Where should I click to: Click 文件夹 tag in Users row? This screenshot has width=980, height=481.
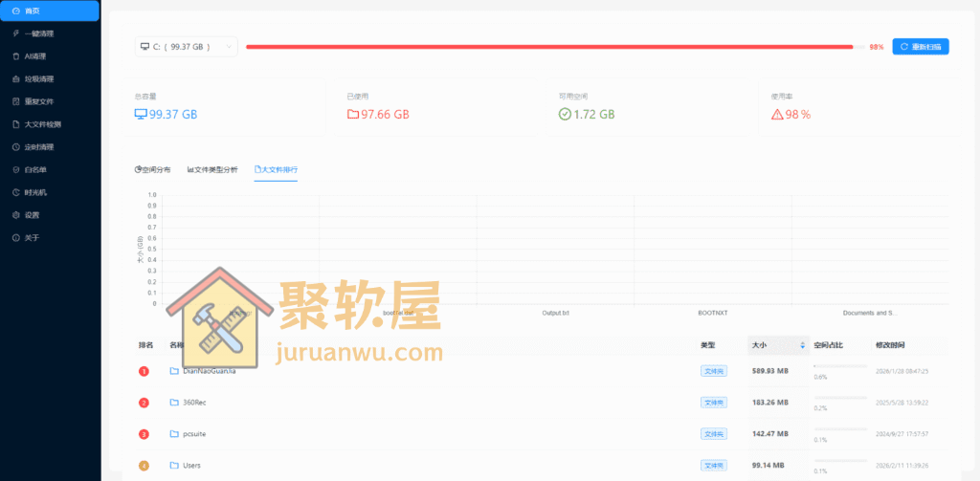tap(714, 466)
